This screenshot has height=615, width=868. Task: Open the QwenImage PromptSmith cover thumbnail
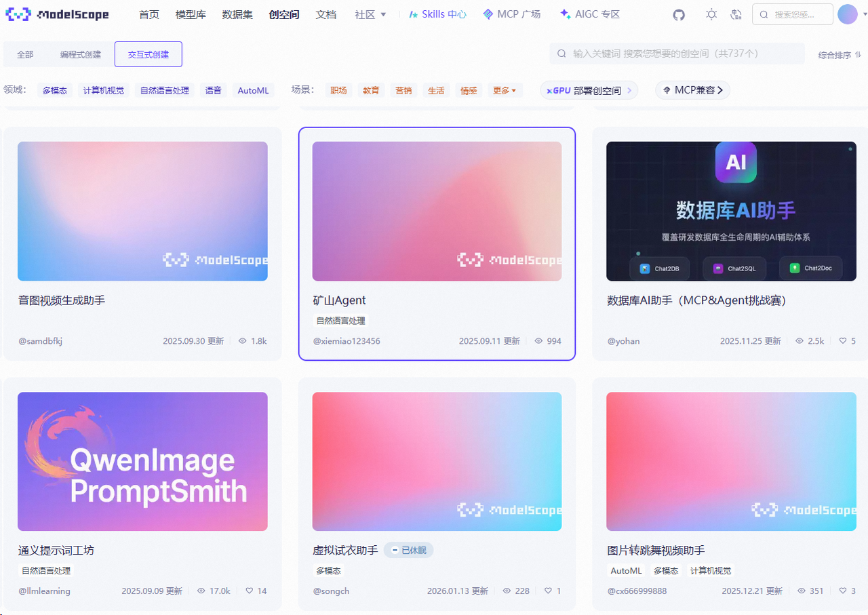click(142, 461)
